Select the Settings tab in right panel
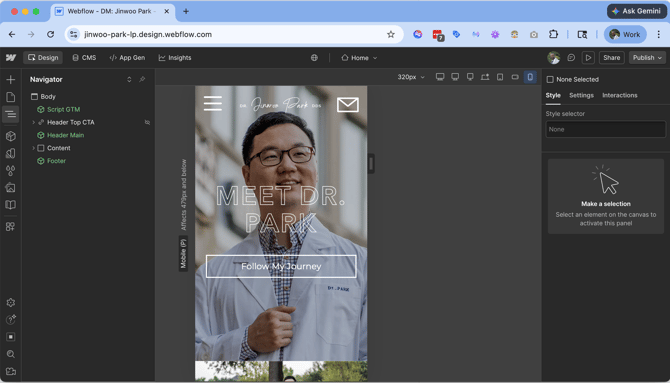 (x=581, y=95)
